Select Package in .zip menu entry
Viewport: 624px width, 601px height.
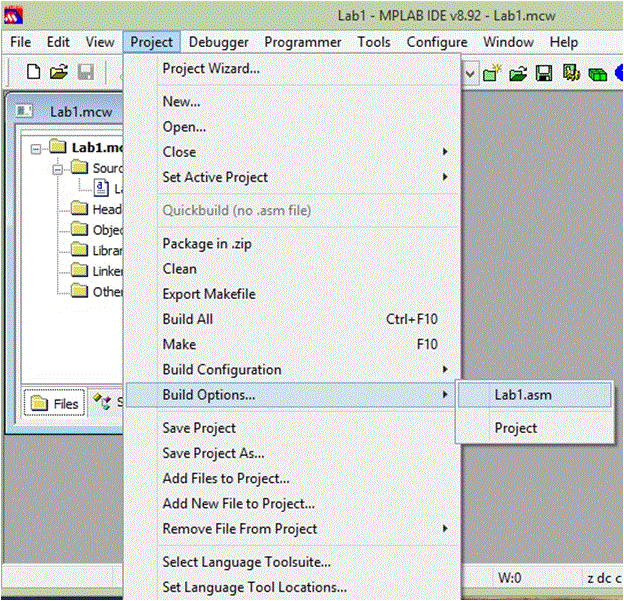(293, 244)
